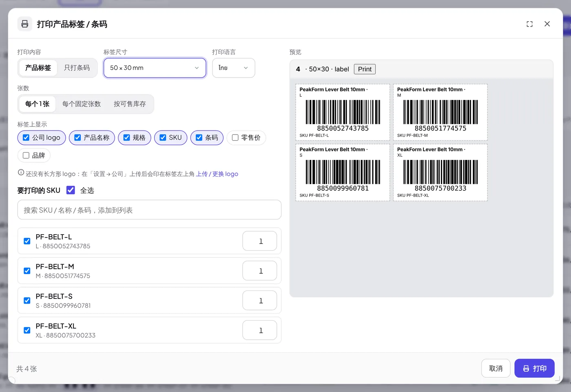The image size is (571, 392).
Task: Click the Print button in preview header
Action: pyautogui.click(x=365, y=69)
